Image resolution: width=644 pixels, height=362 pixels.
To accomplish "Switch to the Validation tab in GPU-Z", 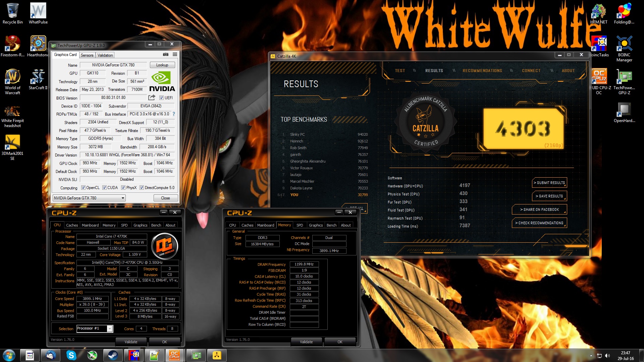I will coord(105,55).
